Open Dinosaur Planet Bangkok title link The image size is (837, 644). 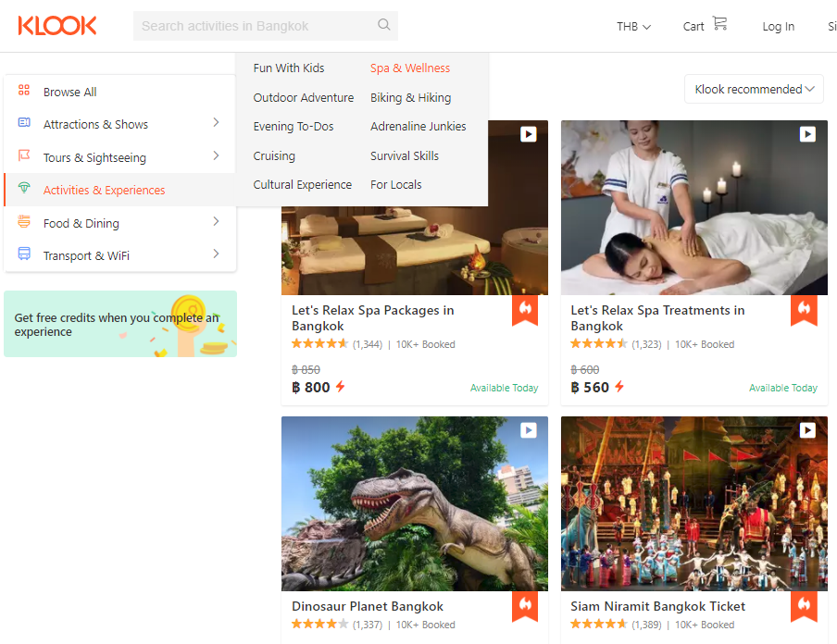368,607
